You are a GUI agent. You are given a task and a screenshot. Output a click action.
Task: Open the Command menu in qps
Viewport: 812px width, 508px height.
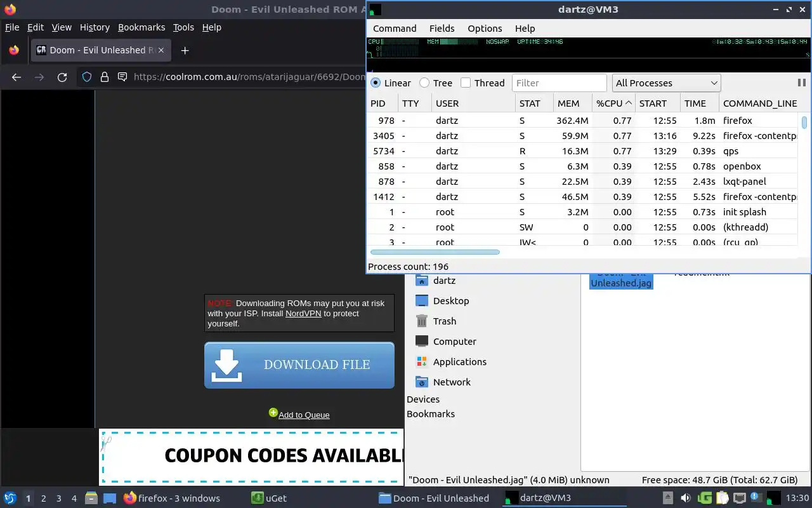(x=395, y=29)
